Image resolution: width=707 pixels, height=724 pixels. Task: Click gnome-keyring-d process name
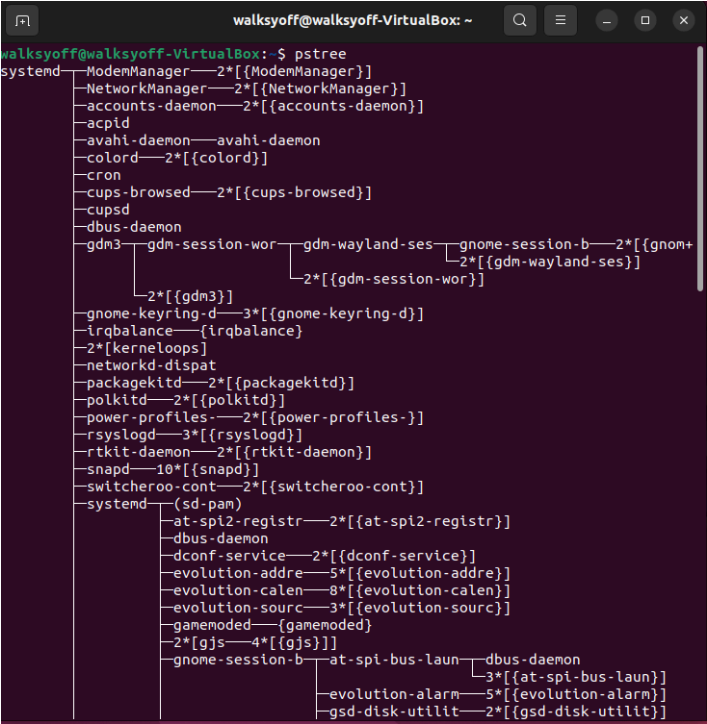coord(151,314)
